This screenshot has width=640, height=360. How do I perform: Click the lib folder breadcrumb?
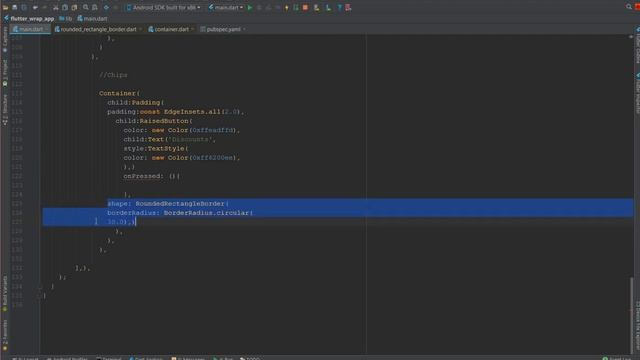(x=66, y=18)
